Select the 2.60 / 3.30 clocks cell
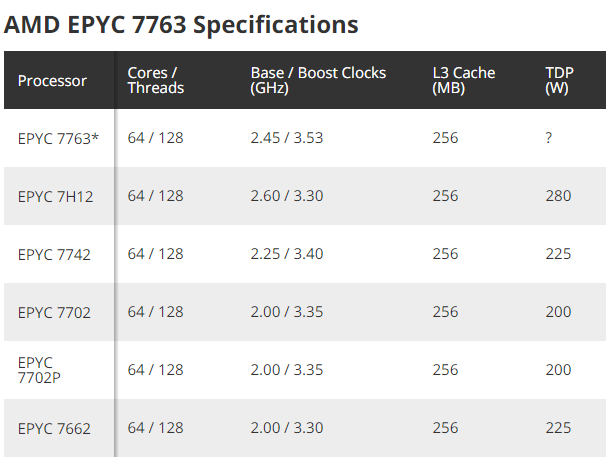Viewport: 610px width, 470px height. pos(287,196)
